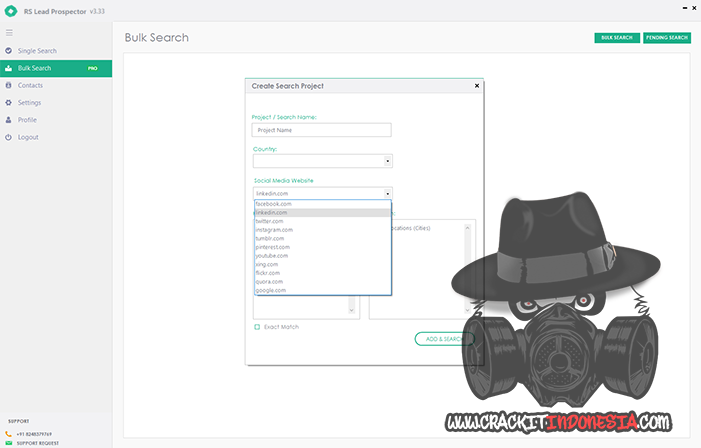Pick youtube.com from the website options
This screenshot has width=701, height=448.
[x=273, y=255]
